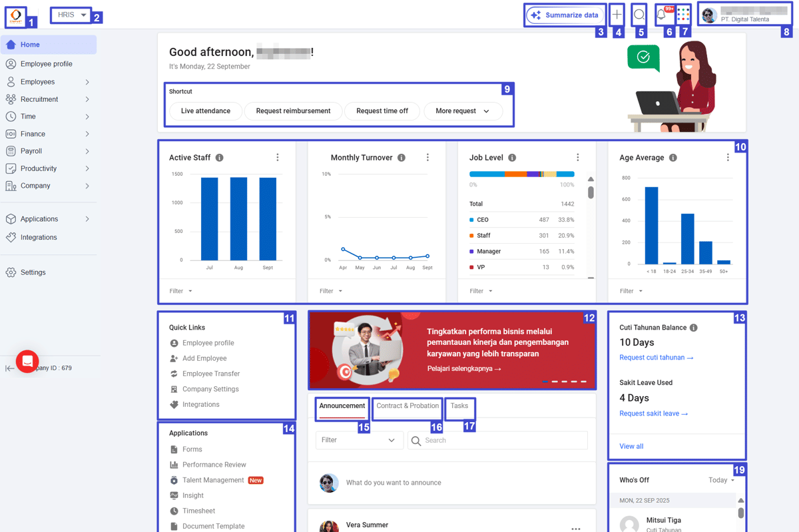Viewport: 799px width, 532px height.
Task: Click the Settings gear in sidebar
Action: click(11, 272)
